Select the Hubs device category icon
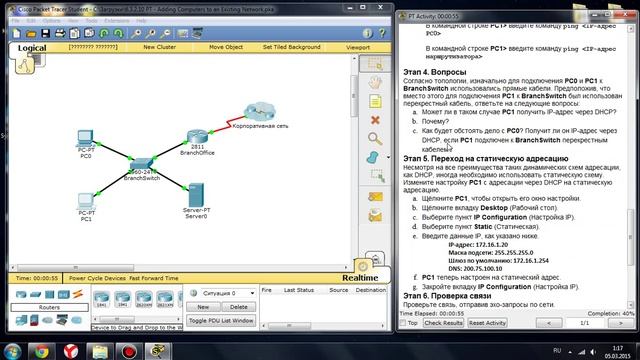The height and width of the screenshot is (360, 640). click(49, 294)
